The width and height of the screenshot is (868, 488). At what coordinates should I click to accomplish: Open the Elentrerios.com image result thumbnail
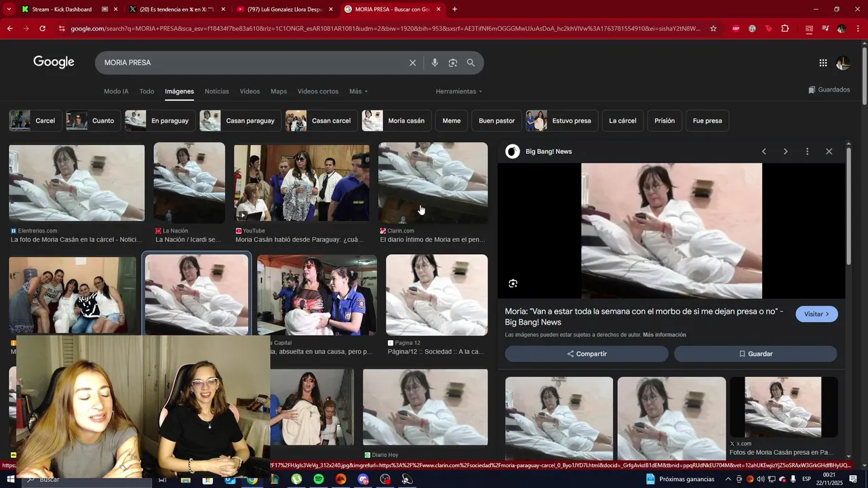pos(77,183)
